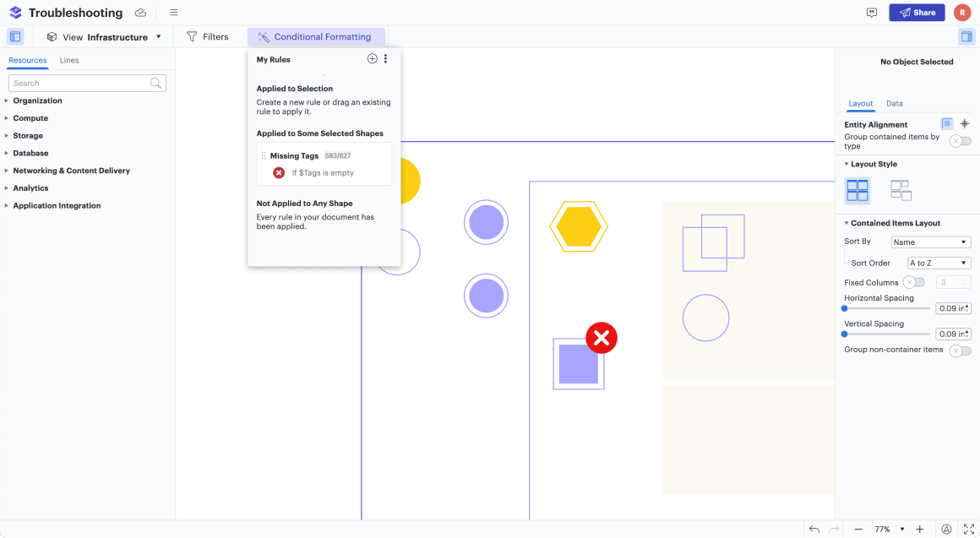Toggle the left panel sidebar icon
980x538 pixels.
pos(15,37)
